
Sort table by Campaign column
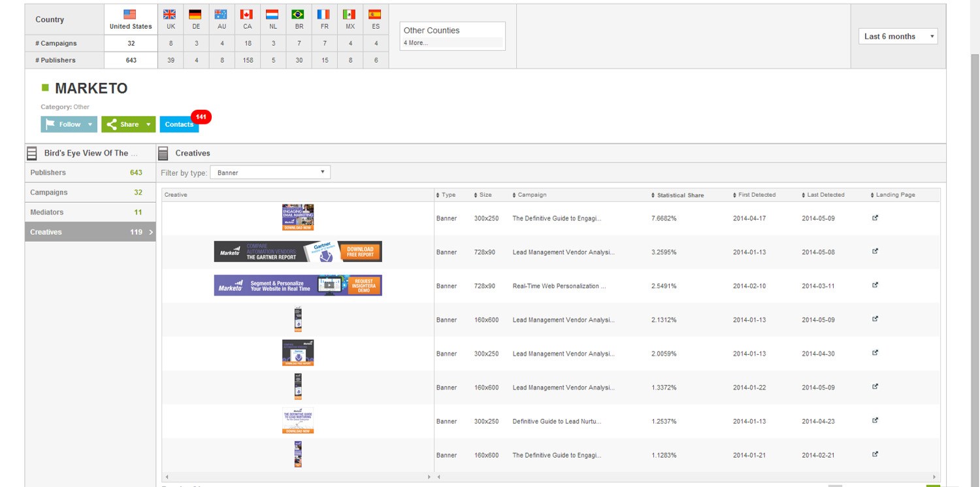(x=529, y=195)
